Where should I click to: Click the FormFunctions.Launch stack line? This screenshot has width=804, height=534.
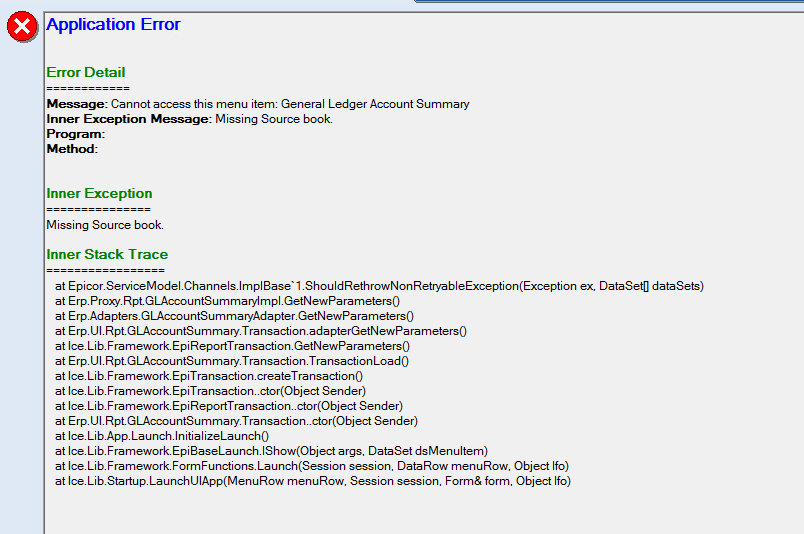(x=312, y=466)
